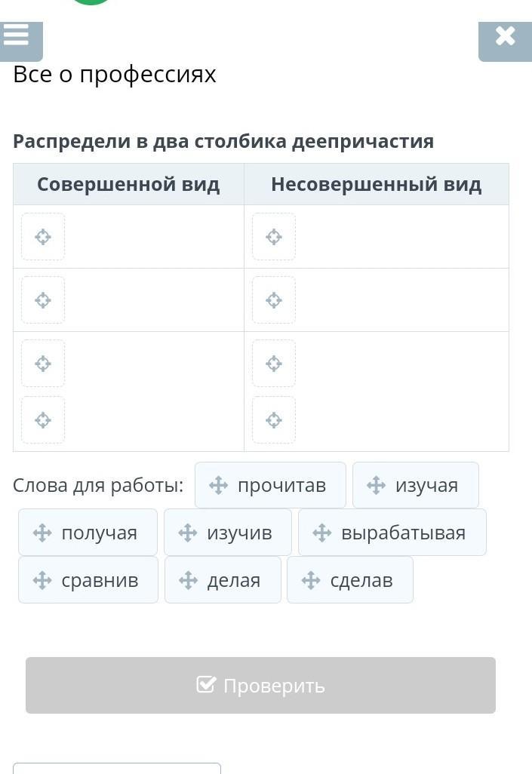This screenshot has height=774, width=532.
Task: Click the last slot in Несовершенный вид column
Action: (274, 420)
